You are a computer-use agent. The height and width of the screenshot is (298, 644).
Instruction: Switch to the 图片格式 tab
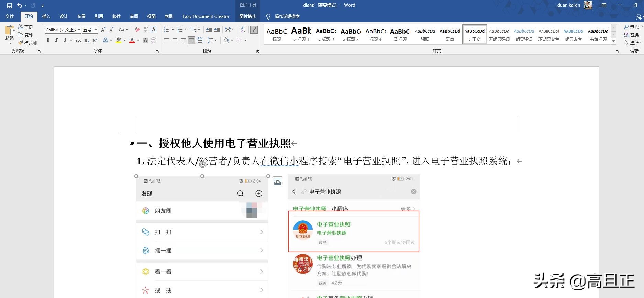click(x=247, y=16)
